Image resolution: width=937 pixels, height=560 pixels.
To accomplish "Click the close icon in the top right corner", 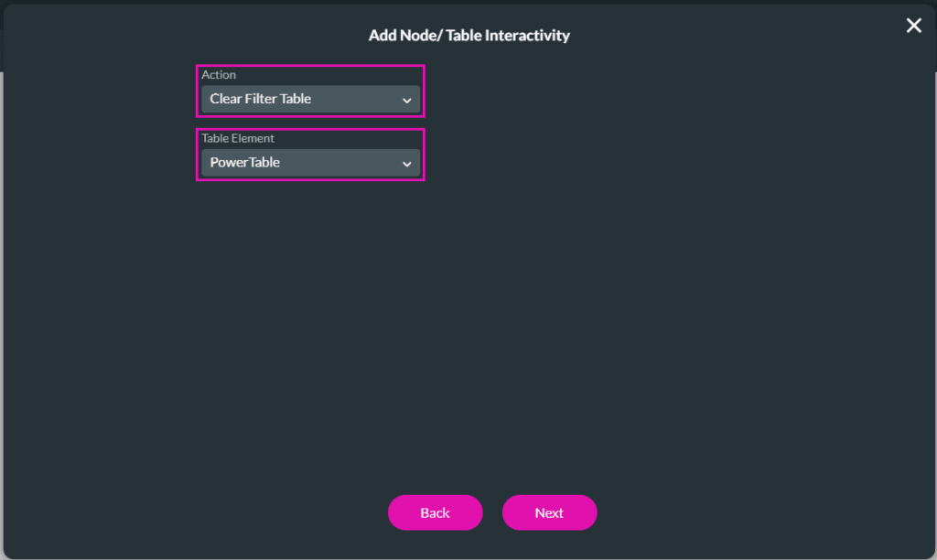I will pyautogui.click(x=913, y=25).
